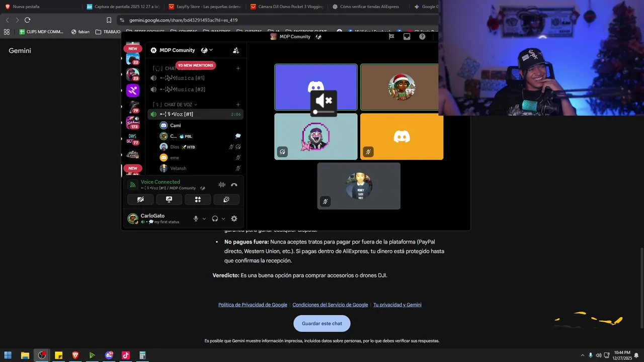644x362 pixels.
Task: Open server with 79 badge
Action: pos(133,107)
